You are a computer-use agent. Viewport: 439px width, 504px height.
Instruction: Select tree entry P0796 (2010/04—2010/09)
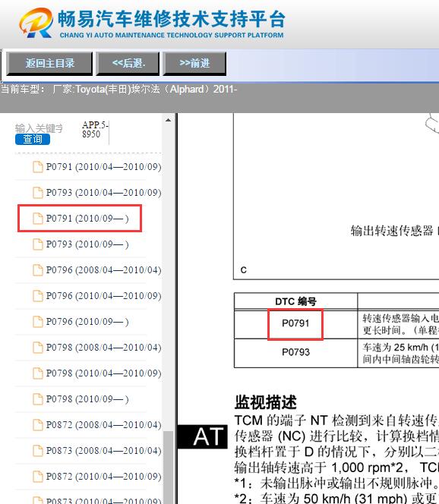point(103,296)
